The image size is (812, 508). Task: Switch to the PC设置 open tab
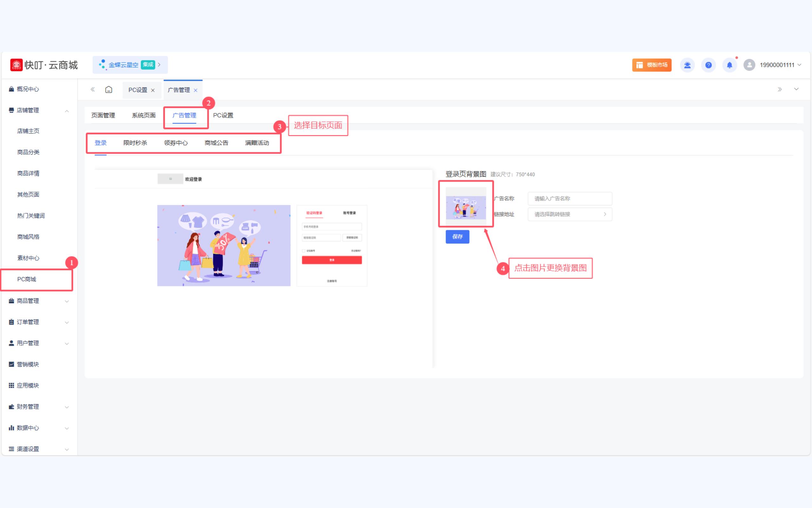138,90
